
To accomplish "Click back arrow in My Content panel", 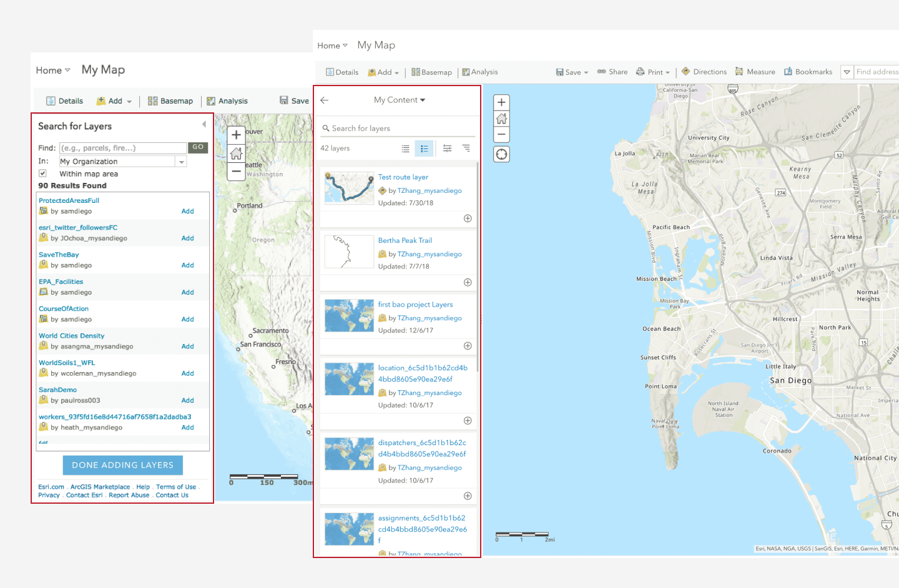I will pyautogui.click(x=325, y=100).
